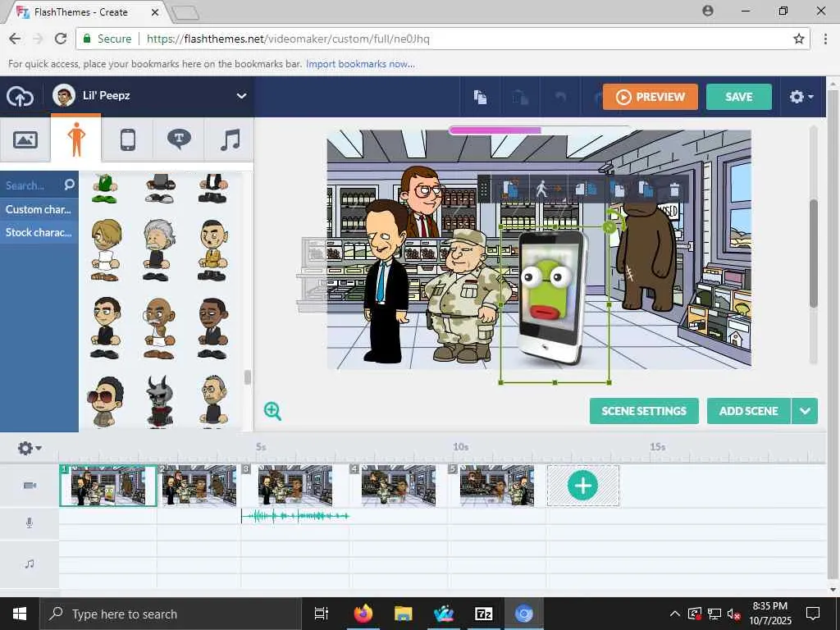This screenshot has width=840, height=630.
Task: Click the character list scrollbar thumb
Action: point(247,377)
